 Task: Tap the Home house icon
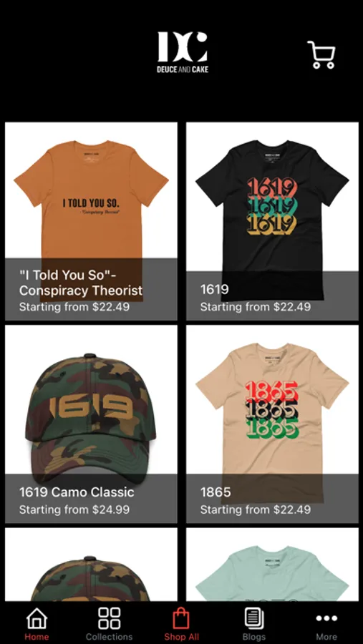[37, 618]
